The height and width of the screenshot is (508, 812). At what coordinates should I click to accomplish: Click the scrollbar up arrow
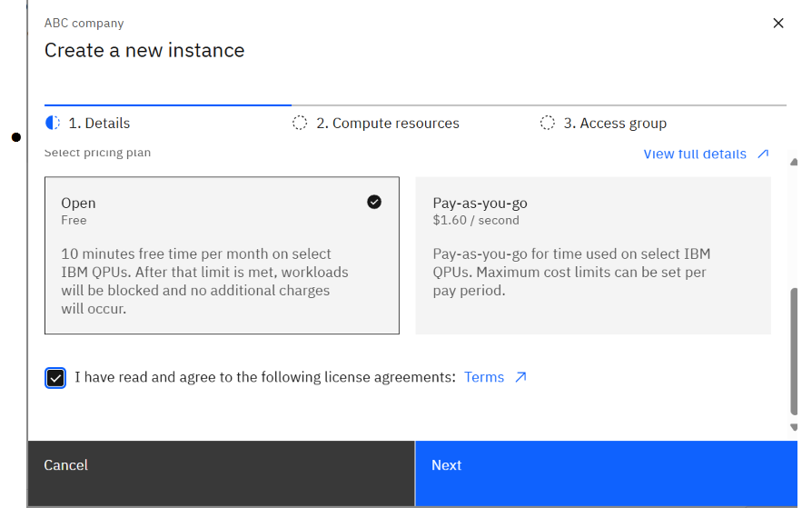coord(794,160)
